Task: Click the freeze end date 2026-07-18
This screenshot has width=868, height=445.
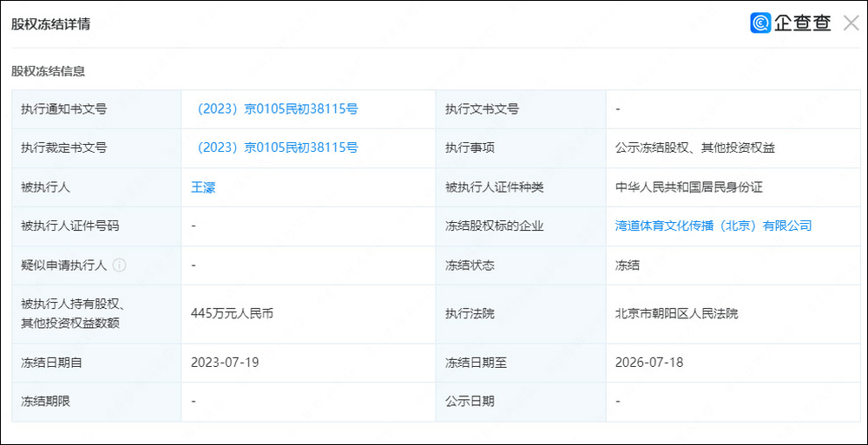Action: pos(648,363)
